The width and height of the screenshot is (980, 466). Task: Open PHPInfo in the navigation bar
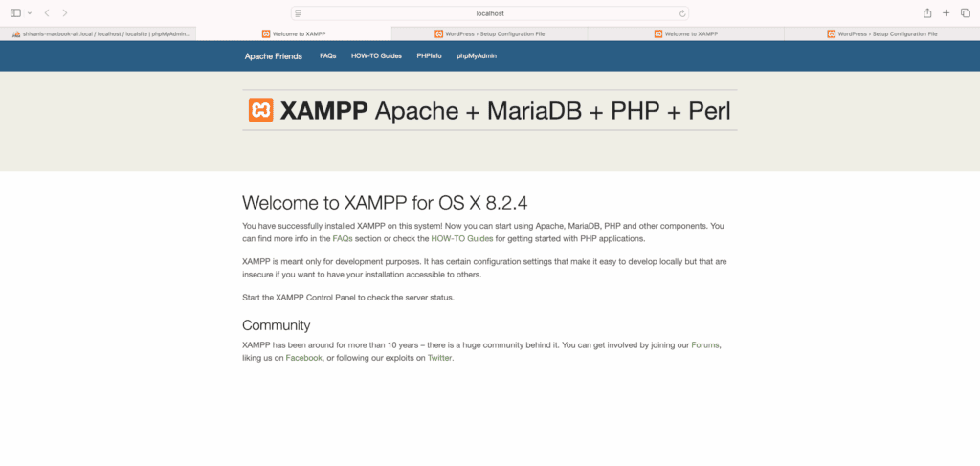click(430, 56)
